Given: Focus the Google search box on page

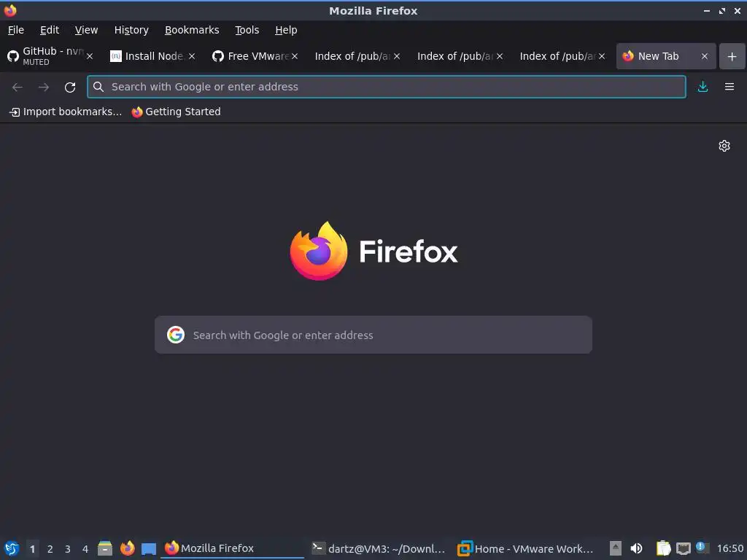Looking at the screenshot, I should 373,335.
